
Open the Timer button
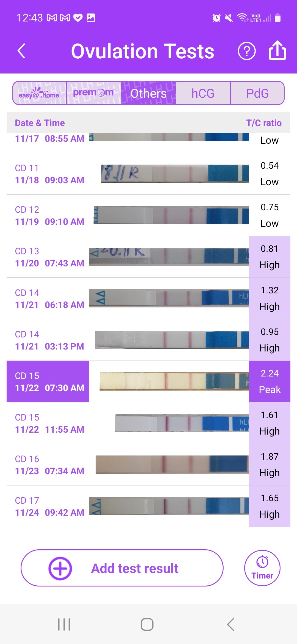point(262,568)
